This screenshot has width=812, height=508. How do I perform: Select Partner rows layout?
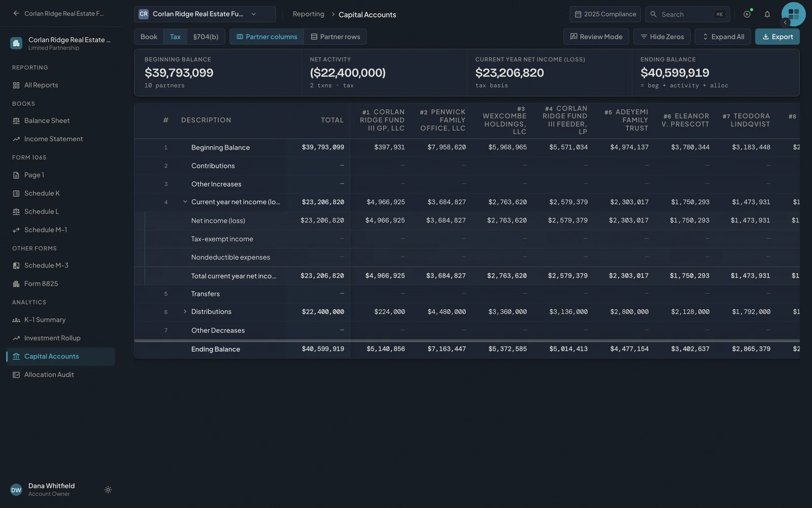click(335, 37)
